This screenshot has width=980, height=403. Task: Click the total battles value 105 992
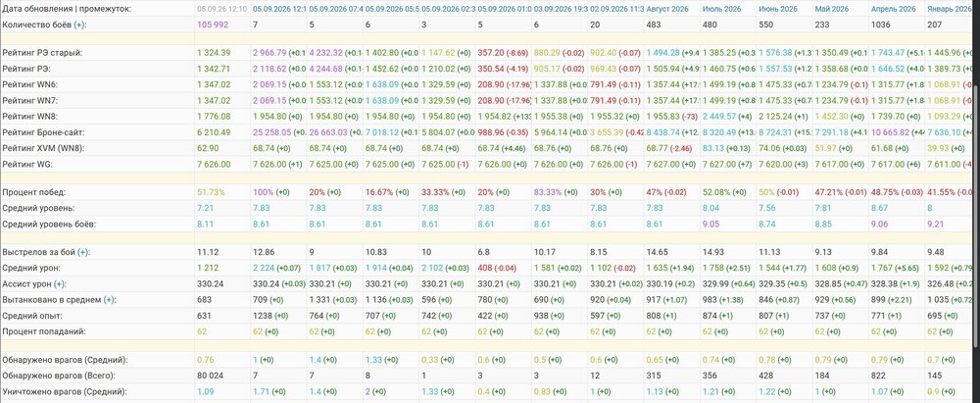[x=214, y=25]
